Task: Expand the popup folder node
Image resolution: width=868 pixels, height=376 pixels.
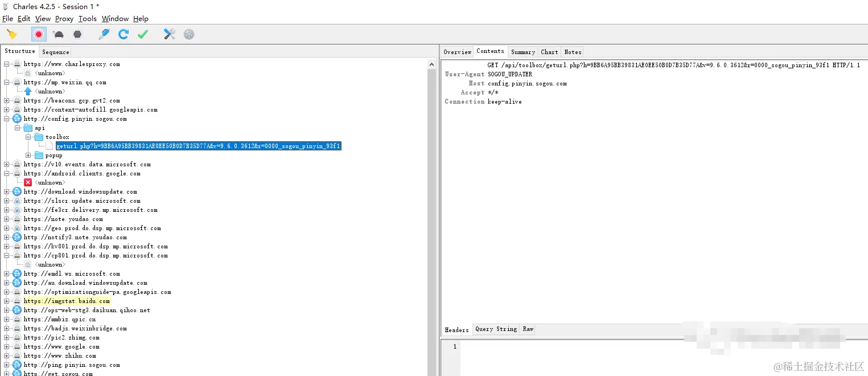Action: tap(28, 156)
